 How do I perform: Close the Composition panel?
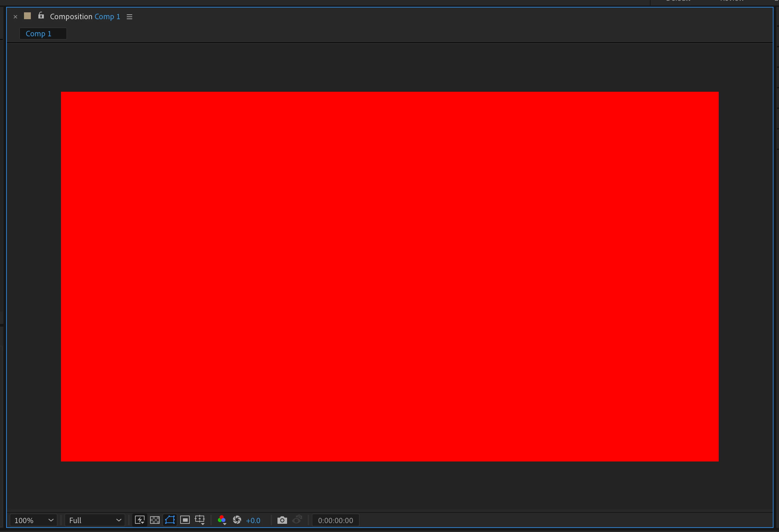15,17
